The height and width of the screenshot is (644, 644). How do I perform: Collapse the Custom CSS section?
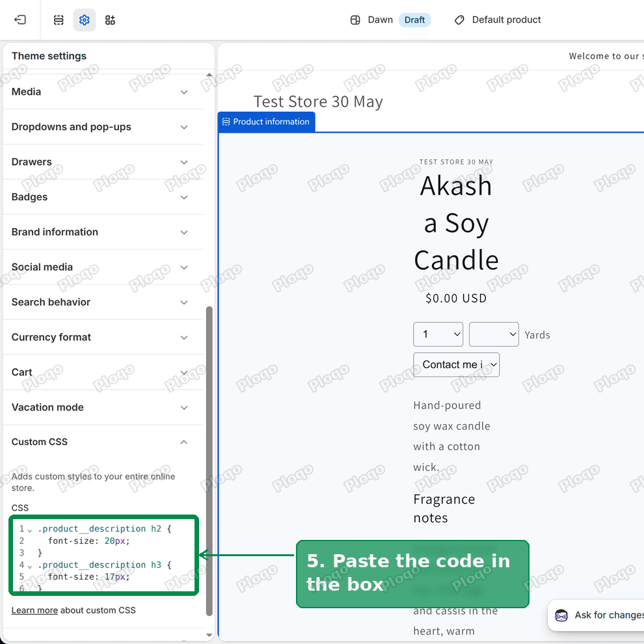click(x=103, y=442)
